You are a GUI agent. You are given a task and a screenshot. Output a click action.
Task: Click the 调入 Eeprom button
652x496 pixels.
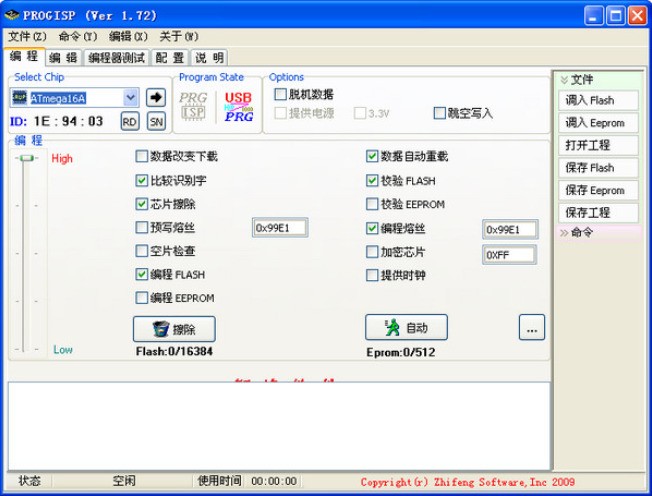(598, 123)
